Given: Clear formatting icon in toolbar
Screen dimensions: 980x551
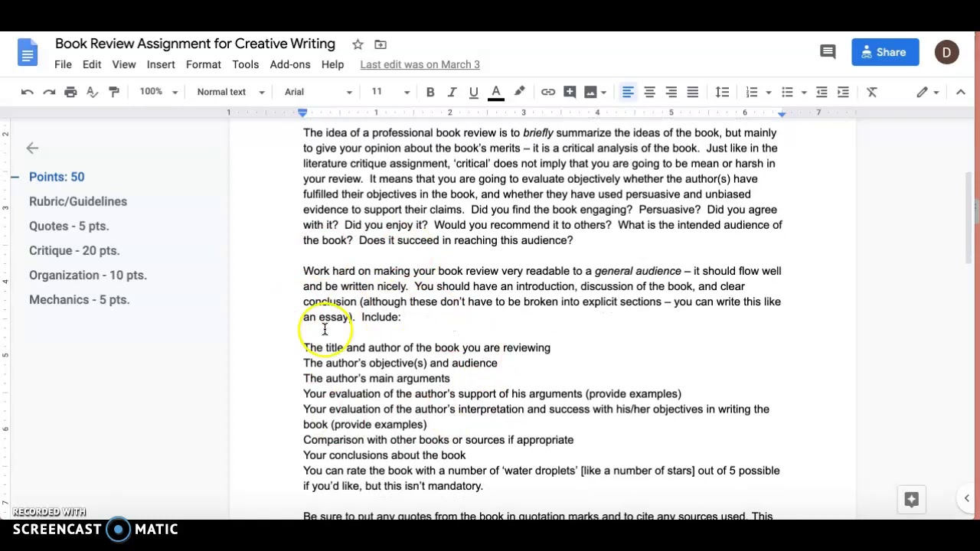Looking at the screenshot, I should point(872,92).
